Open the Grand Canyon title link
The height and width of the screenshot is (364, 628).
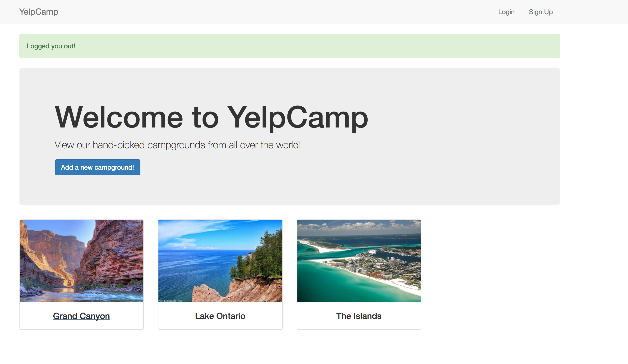tap(81, 316)
